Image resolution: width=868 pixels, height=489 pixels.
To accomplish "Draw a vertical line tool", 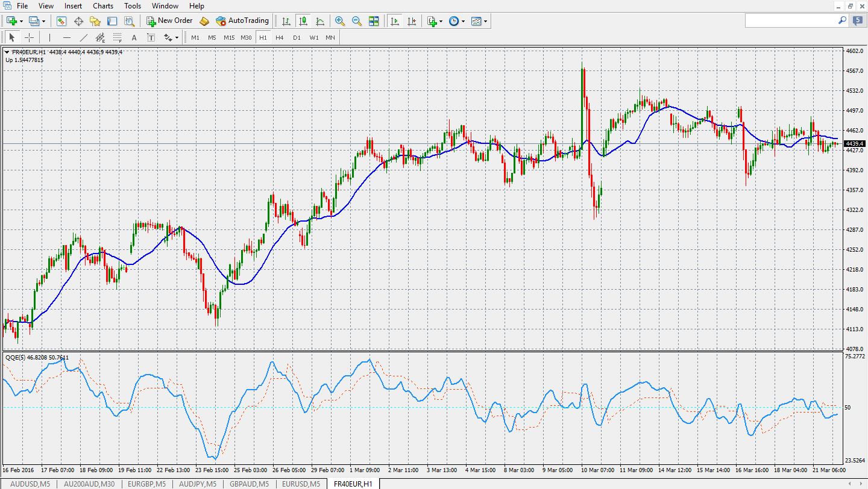I will (x=49, y=37).
